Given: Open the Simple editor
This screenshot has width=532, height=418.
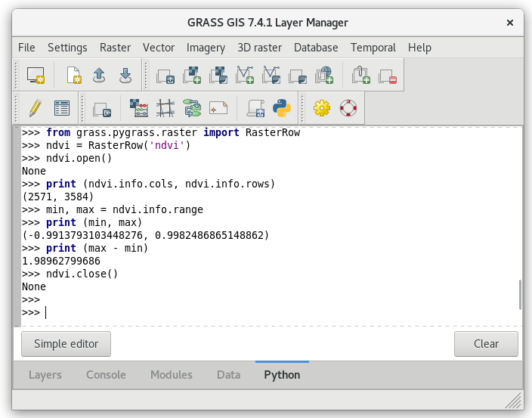Looking at the screenshot, I should point(66,344).
